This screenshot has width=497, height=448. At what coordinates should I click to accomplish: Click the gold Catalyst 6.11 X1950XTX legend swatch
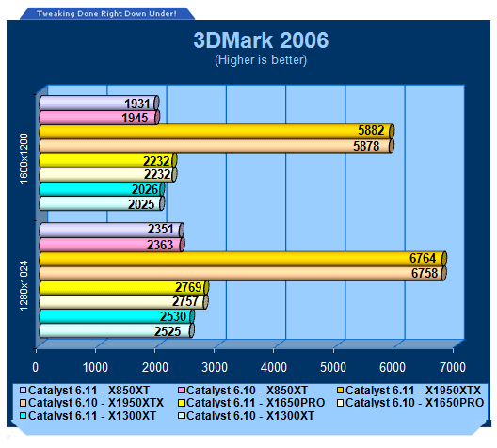[341, 390]
